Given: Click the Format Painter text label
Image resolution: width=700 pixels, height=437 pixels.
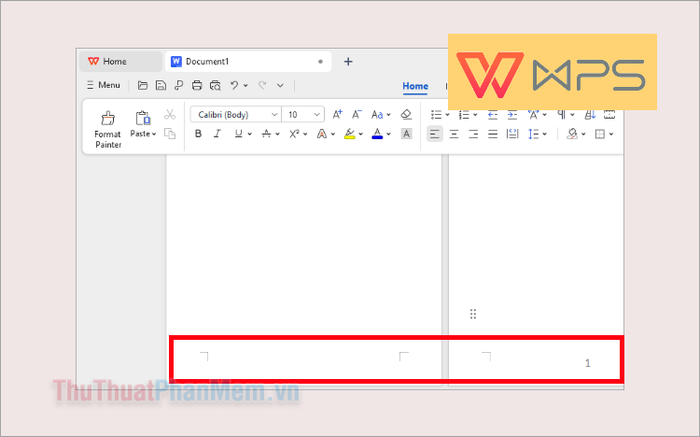Looking at the screenshot, I should coord(108,139).
